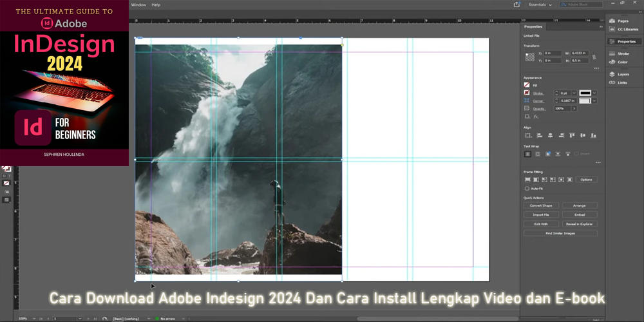Click the Stroke swatch icon in Appearance
The width and height of the screenshot is (644, 322).
[x=527, y=93]
